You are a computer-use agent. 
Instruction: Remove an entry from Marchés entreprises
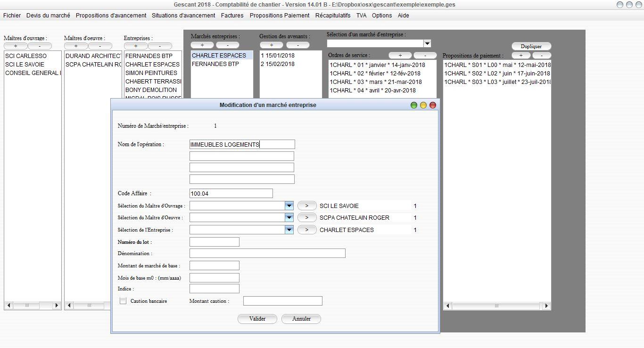coord(227,45)
